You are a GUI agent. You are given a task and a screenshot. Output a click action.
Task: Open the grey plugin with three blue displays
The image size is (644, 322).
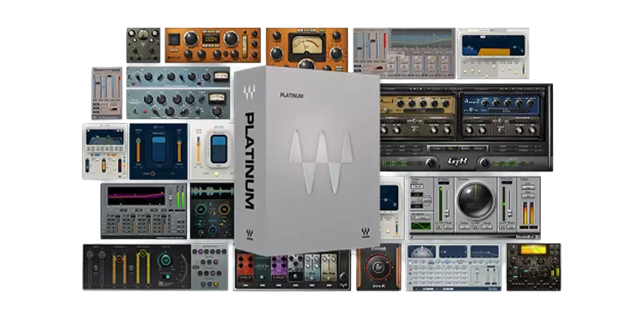point(454,267)
